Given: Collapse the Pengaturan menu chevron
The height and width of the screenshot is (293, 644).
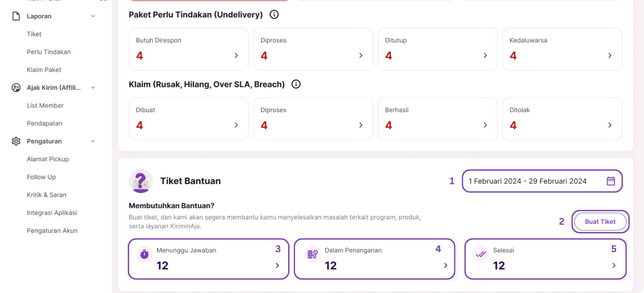Looking at the screenshot, I should tap(93, 141).
